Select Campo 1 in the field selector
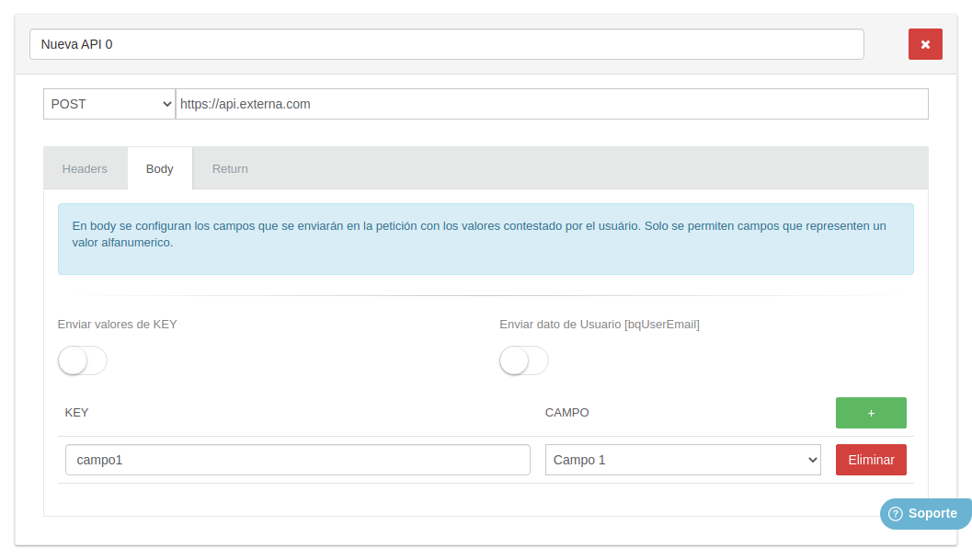 pyautogui.click(x=681, y=459)
